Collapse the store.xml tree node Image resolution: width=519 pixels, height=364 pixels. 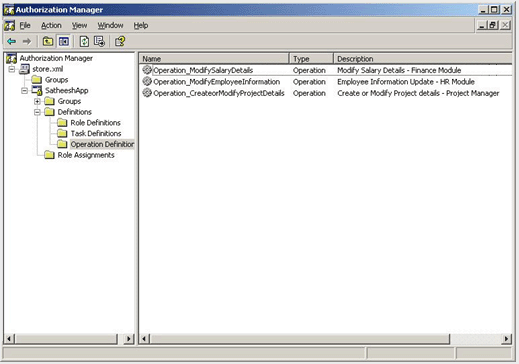pyautogui.click(x=12, y=69)
